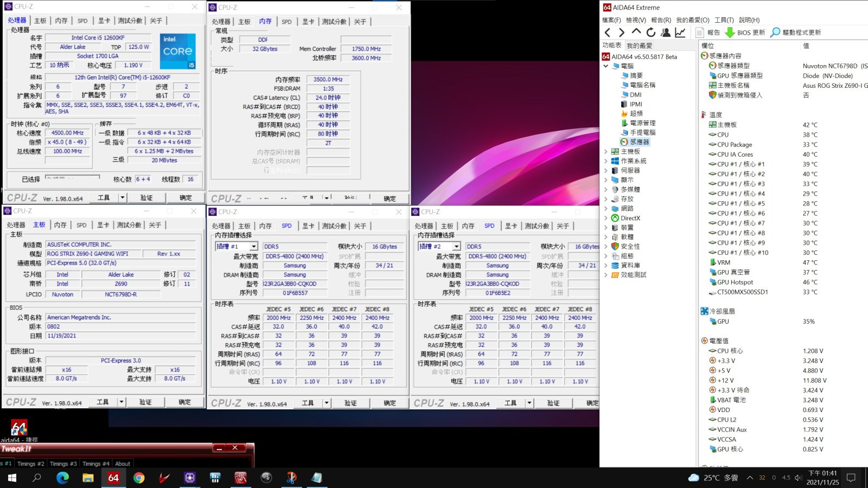
Task: Click 工具 button in CPU-Z SPD slot #1 window
Action: tap(308, 403)
